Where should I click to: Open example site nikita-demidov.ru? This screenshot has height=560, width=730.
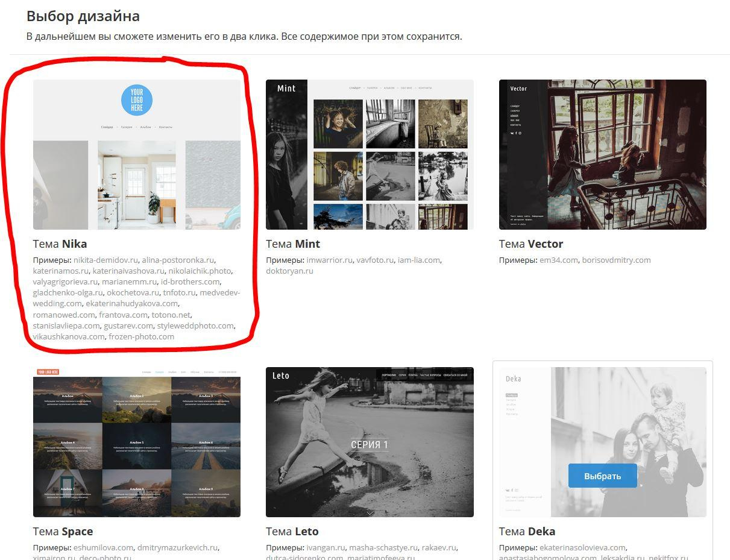[x=105, y=260]
